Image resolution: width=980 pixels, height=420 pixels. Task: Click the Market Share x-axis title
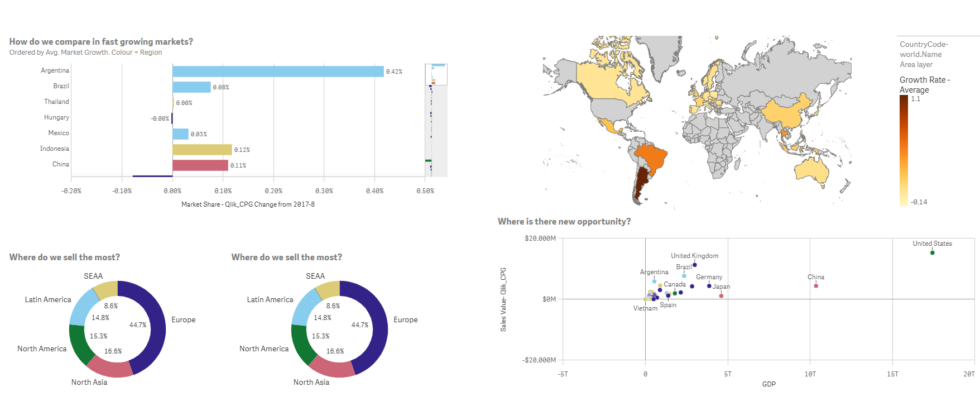pyautogui.click(x=248, y=204)
